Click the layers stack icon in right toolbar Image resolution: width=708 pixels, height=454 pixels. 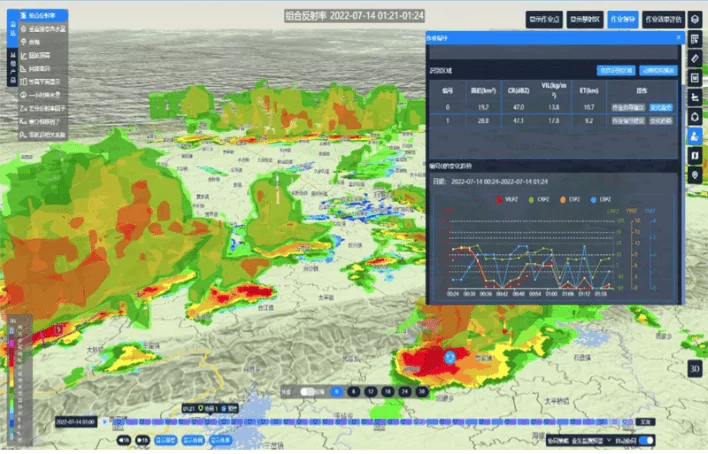[695, 18]
